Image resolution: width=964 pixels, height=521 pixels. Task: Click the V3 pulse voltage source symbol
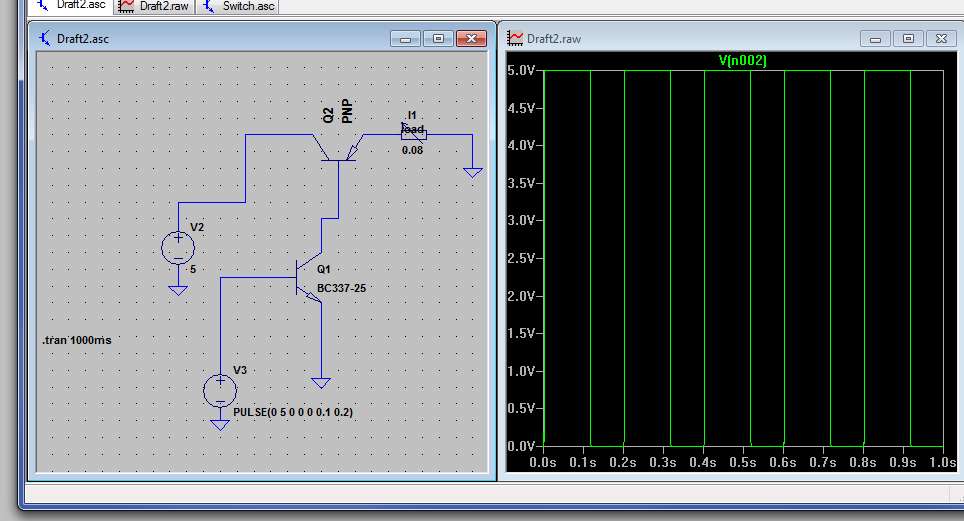point(220,391)
